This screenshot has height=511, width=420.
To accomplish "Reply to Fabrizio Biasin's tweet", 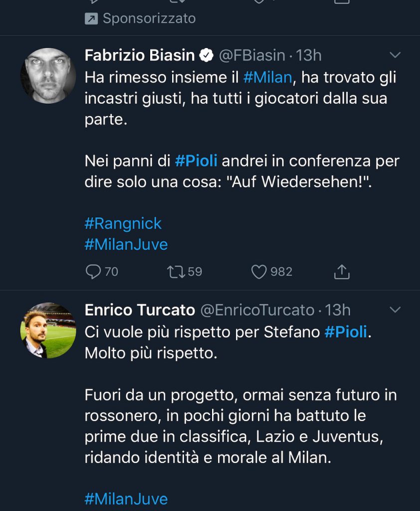I will pos(94,271).
